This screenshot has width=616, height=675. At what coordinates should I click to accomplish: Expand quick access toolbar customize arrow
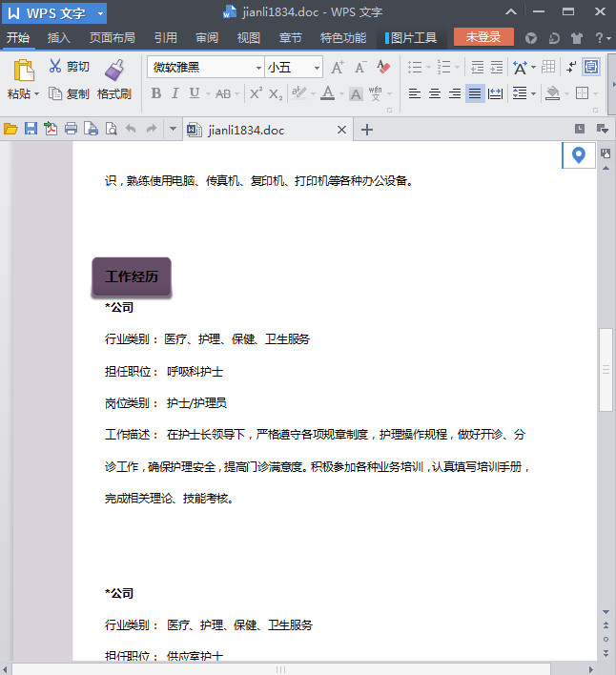click(x=173, y=129)
